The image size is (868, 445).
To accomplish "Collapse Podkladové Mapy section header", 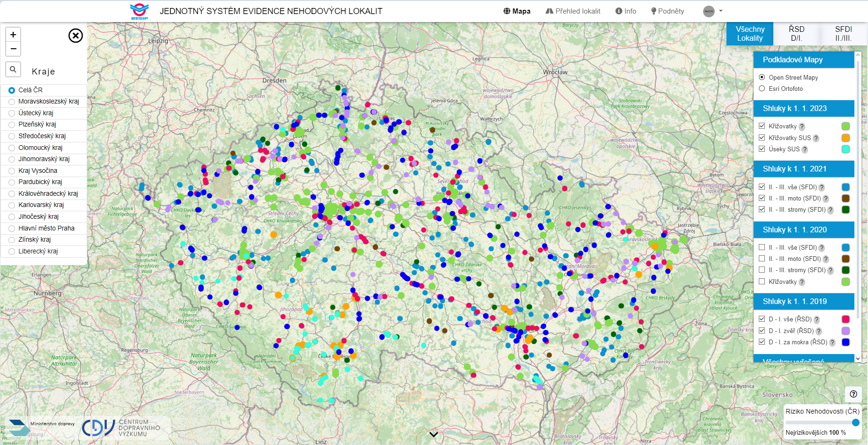I will (x=804, y=60).
